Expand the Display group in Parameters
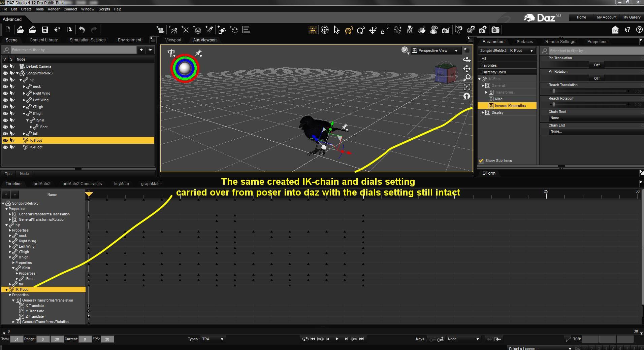644x350 pixels. click(x=483, y=112)
